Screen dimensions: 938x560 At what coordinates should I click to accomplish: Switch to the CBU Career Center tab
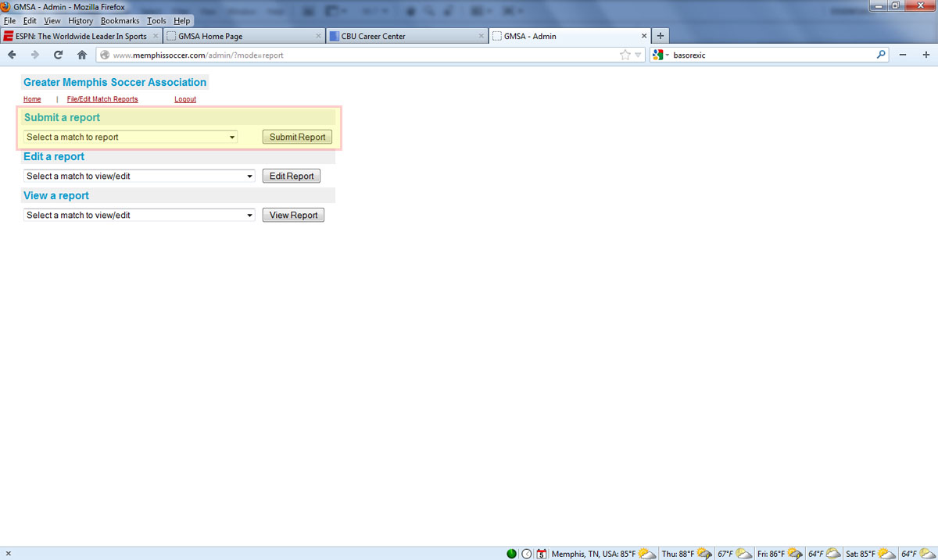click(404, 36)
